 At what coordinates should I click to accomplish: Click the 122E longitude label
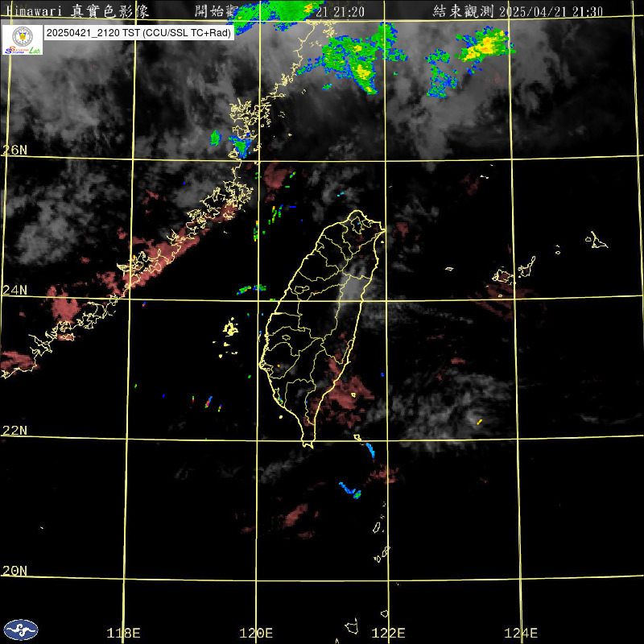388,633
